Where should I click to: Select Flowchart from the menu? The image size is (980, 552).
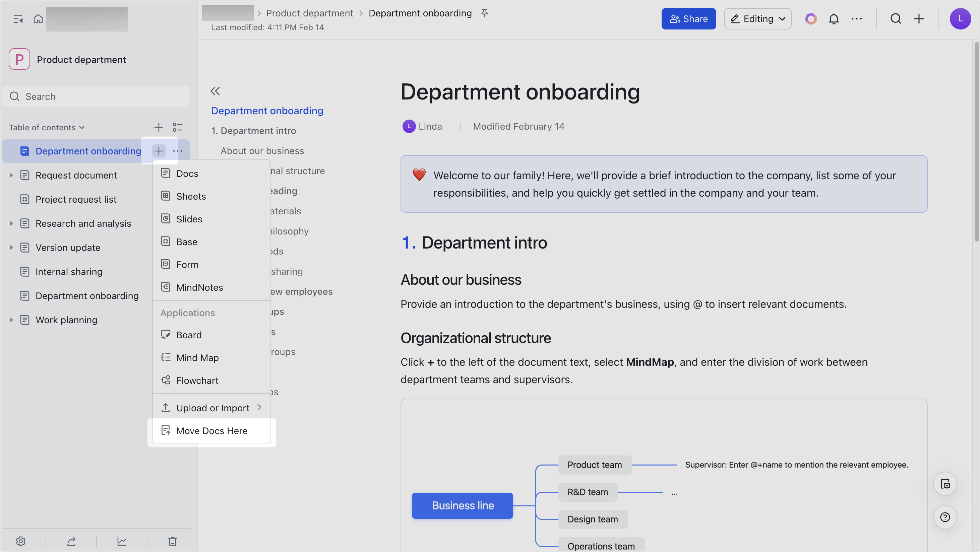click(211, 381)
